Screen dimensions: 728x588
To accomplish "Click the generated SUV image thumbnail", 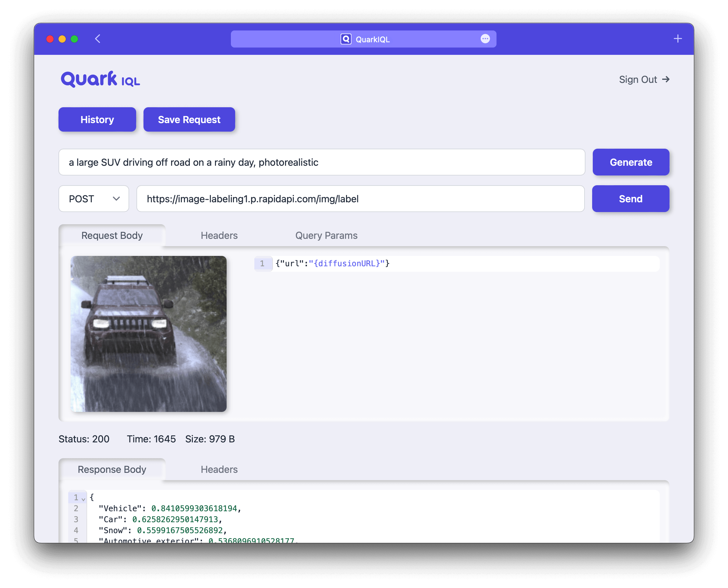I will click(x=148, y=334).
